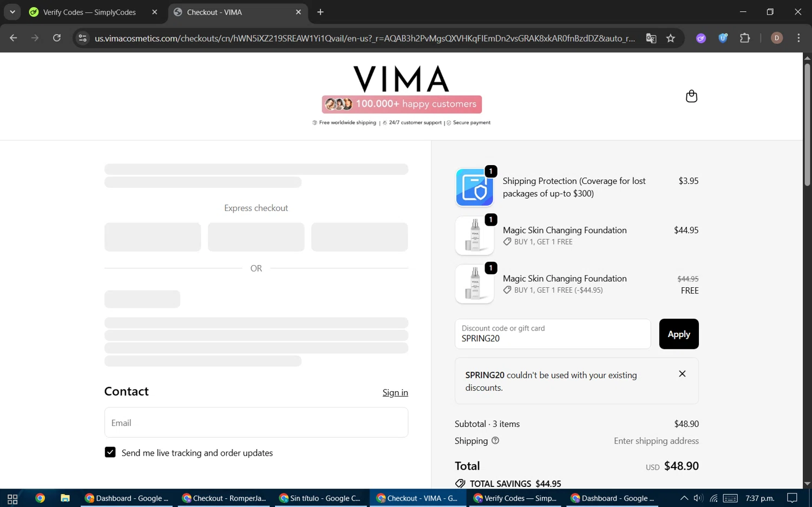Reload the checkout page
This screenshot has width=812, height=507.
pyautogui.click(x=57, y=38)
